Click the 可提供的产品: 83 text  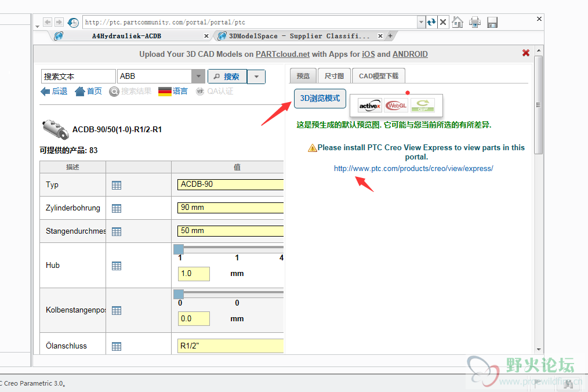tap(68, 150)
